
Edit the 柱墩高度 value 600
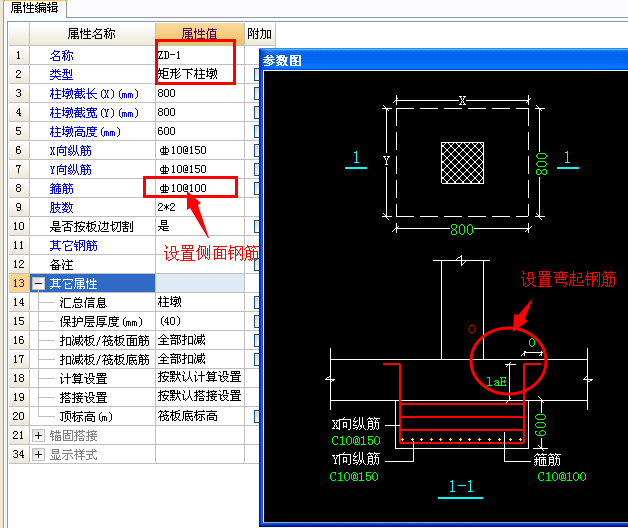(x=199, y=131)
